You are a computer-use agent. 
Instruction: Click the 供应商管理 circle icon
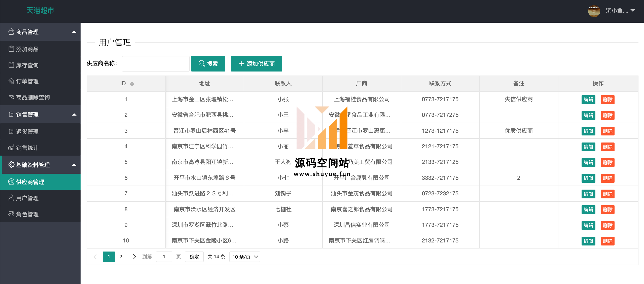click(x=11, y=182)
